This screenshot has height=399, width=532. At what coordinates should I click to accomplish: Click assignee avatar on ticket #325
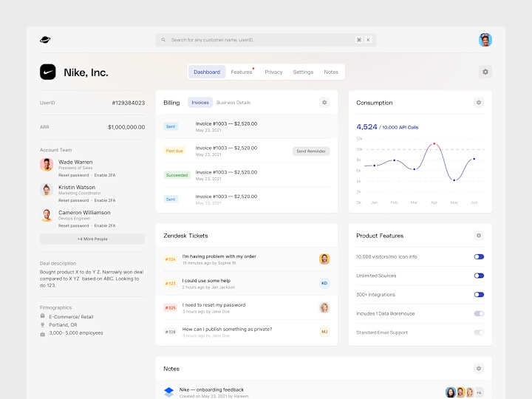pyautogui.click(x=324, y=307)
